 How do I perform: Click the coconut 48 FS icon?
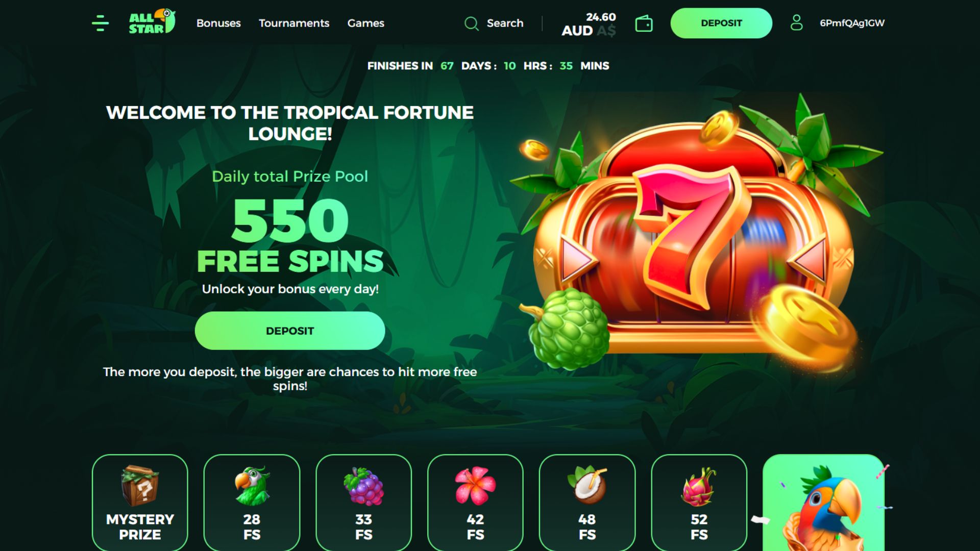(x=587, y=485)
